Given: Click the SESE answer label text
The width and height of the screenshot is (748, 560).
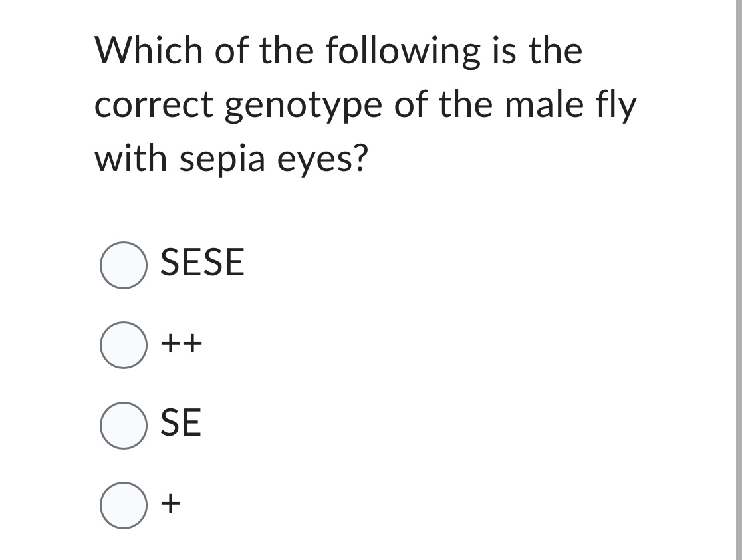Looking at the screenshot, I should click(x=201, y=264).
